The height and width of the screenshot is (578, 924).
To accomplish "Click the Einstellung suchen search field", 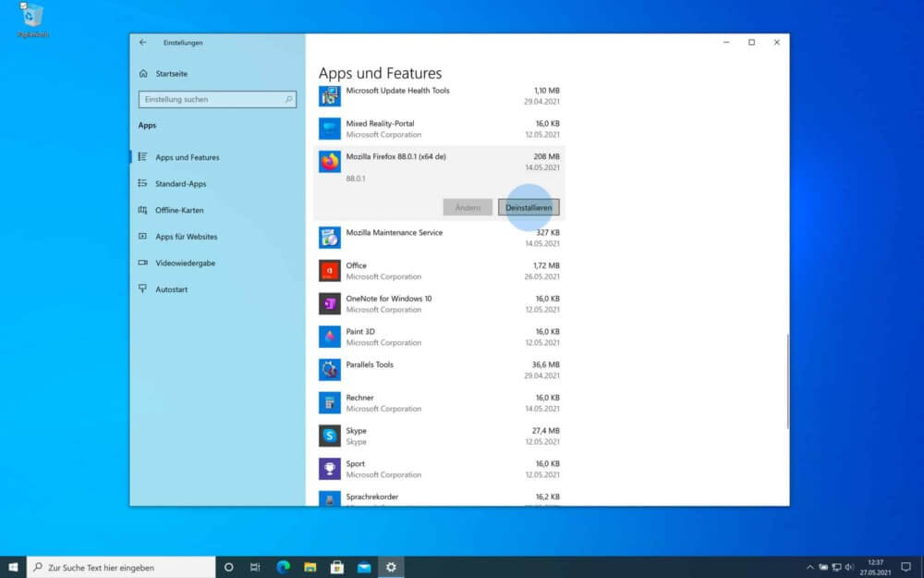I will pos(217,100).
